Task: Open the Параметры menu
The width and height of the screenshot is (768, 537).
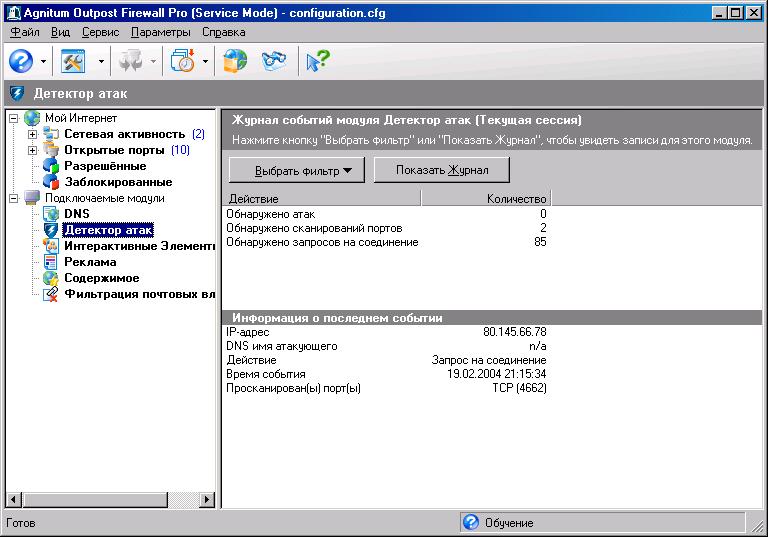Action: click(161, 32)
